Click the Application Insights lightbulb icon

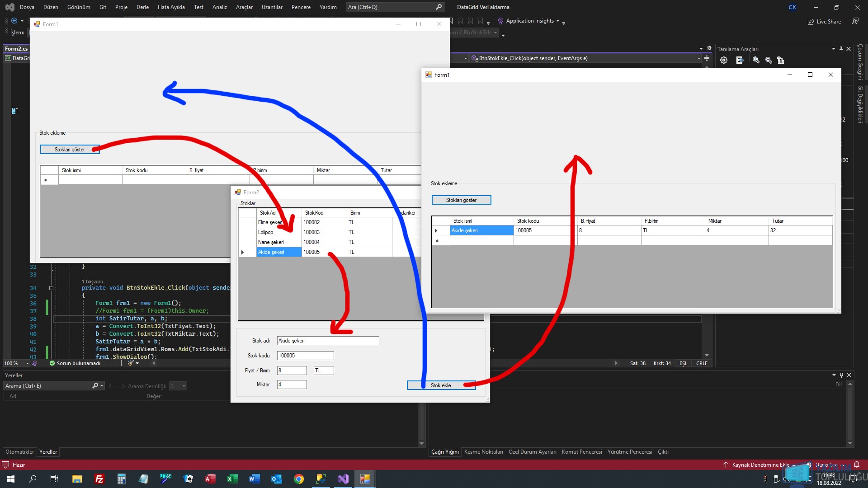(500, 21)
